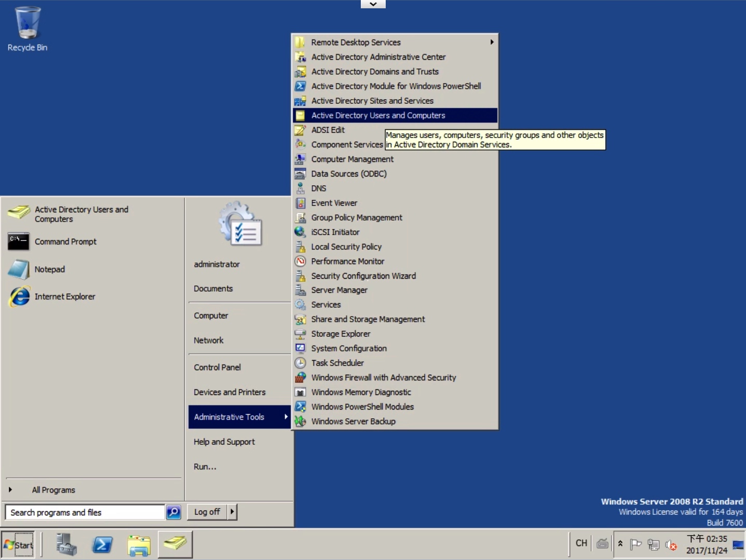Image resolution: width=746 pixels, height=560 pixels.
Task: Click the AD Users and Computers taskbar button
Action: tap(175, 544)
